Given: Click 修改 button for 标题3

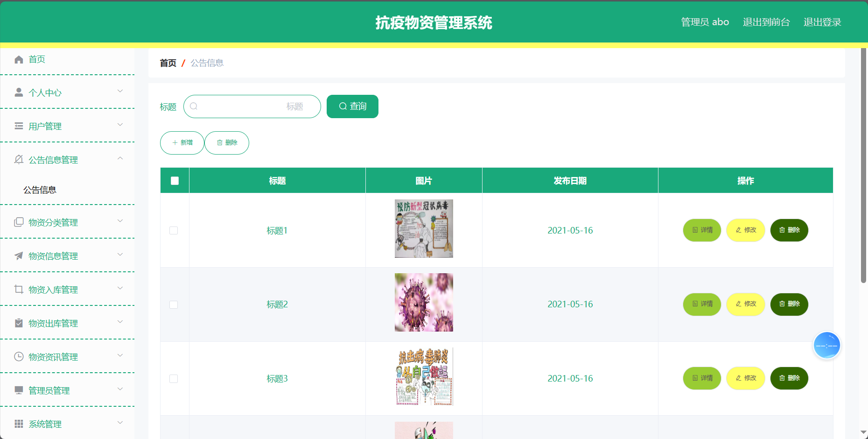Looking at the screenshot, I should coord(746,378).
